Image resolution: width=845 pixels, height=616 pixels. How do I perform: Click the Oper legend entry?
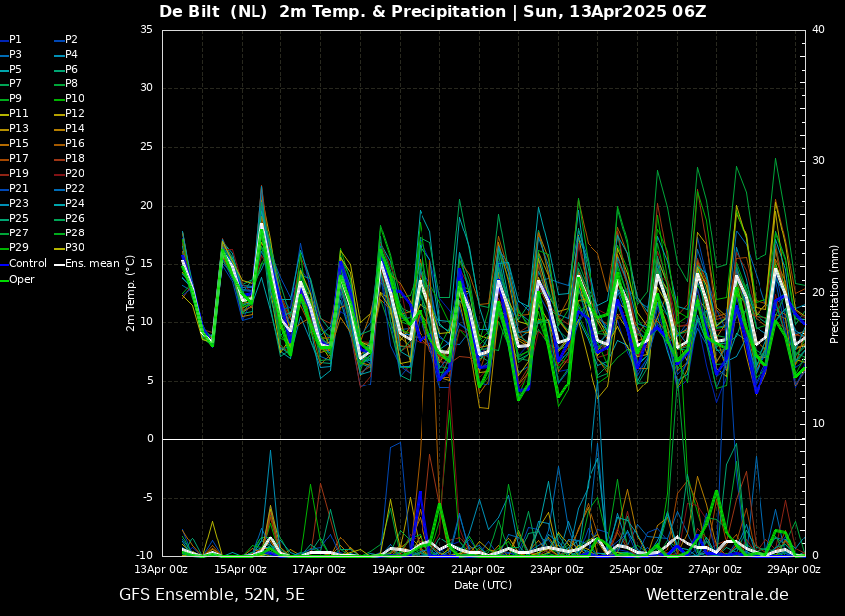pyautogui.click(x=18, y=279)
